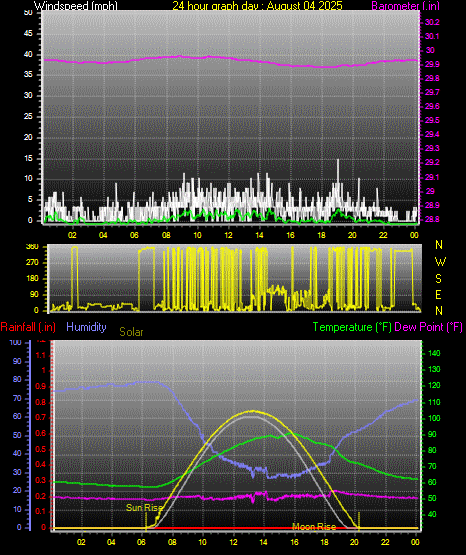Click the Moon Rise marker label
Viewport: 466px width, 555px height.
pos(314,527)
